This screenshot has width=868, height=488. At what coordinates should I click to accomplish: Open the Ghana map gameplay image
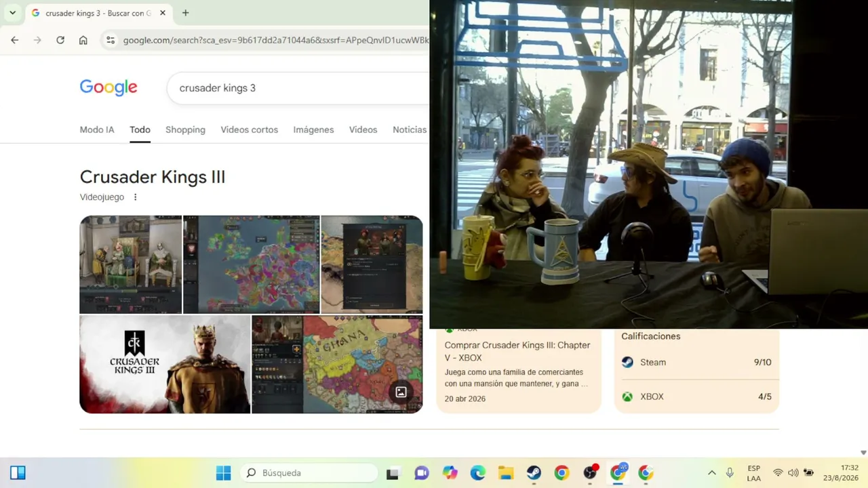click(337, 364)
